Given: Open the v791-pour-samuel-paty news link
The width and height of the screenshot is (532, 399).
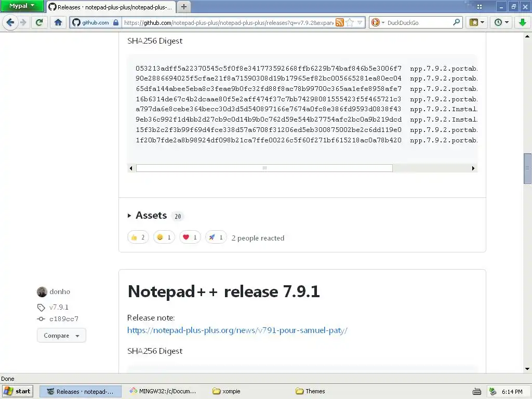Looking at the screenshot, I should pyautogui.click(x=237, y=330).
